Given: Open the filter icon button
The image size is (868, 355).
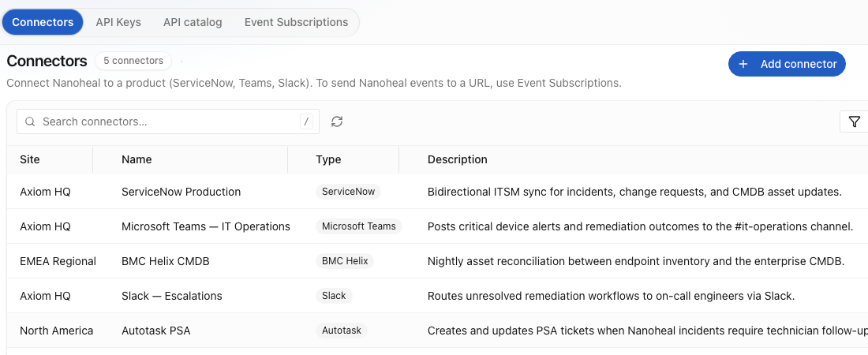Looking at the screenshot, I should tap(854, 121).
